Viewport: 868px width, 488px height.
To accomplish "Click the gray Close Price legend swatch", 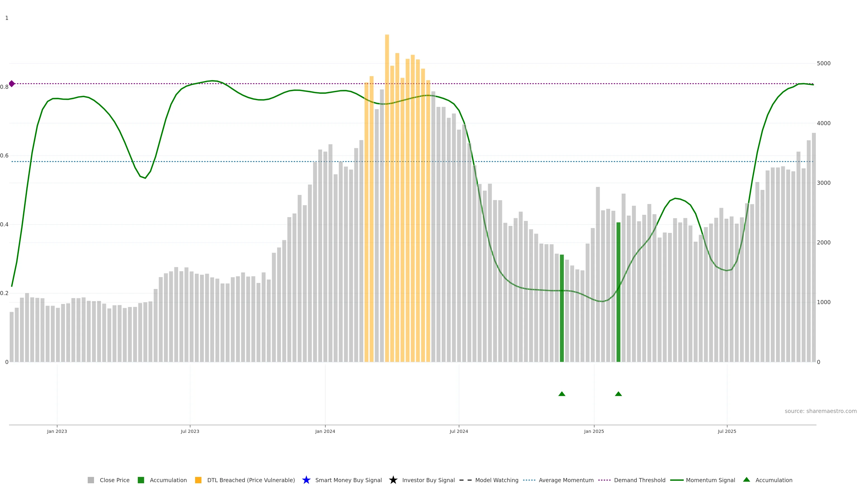I will (91, 480).
